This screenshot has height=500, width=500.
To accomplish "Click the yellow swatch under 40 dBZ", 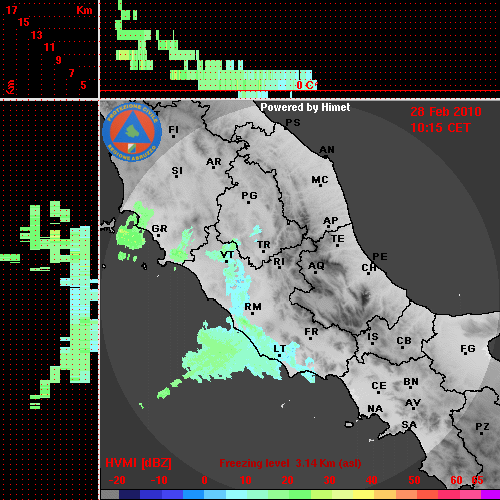I will [x=363, y=494].
